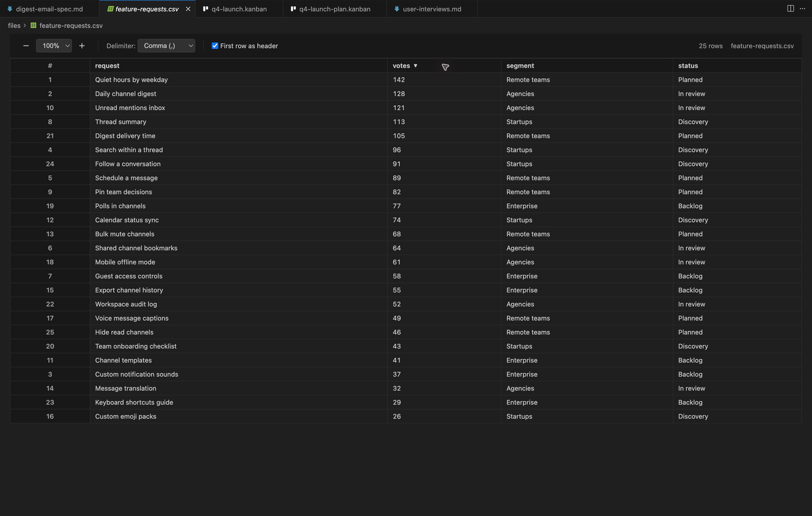This screenshot has height=516, width=812.
Task: Open the more actions ellipsis menu
Action: [x=802, y=8]
